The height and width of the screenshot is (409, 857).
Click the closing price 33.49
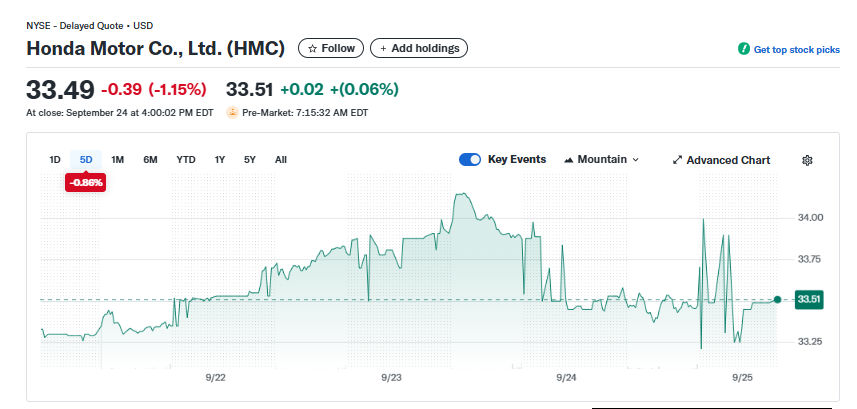tap(60, 90)
